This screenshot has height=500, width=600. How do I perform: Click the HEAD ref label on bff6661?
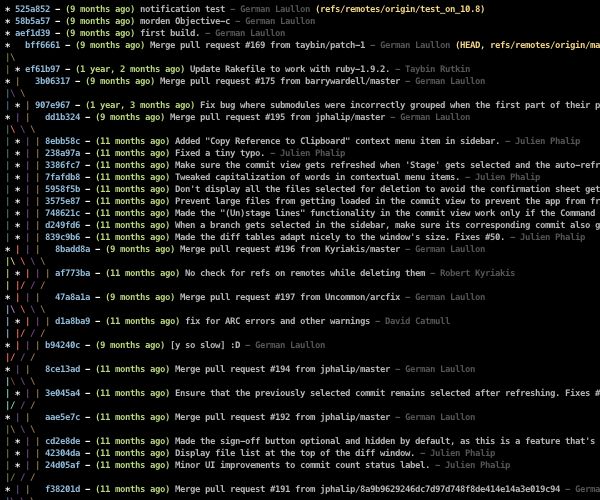pos(470,45)
